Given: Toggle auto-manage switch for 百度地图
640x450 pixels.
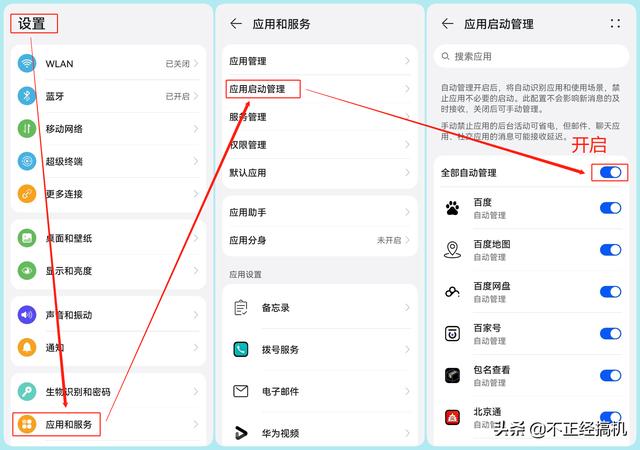Looking at the screenshot, I should click(610, 250).
